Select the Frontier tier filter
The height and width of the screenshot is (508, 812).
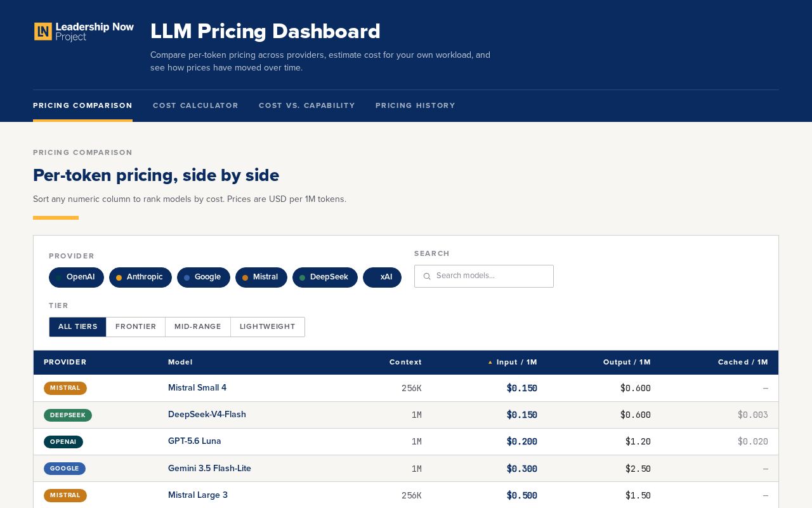click(136, 327)
